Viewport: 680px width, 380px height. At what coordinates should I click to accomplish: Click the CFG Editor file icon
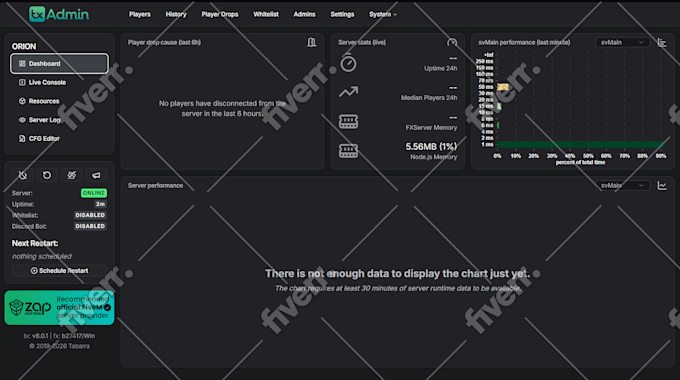point(22,138)
